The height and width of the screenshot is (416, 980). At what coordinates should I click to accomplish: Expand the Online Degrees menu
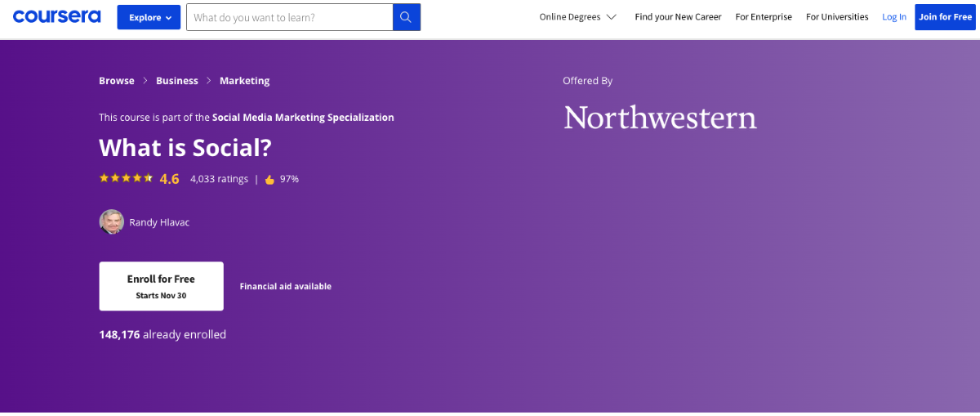(x=577, y=17)
